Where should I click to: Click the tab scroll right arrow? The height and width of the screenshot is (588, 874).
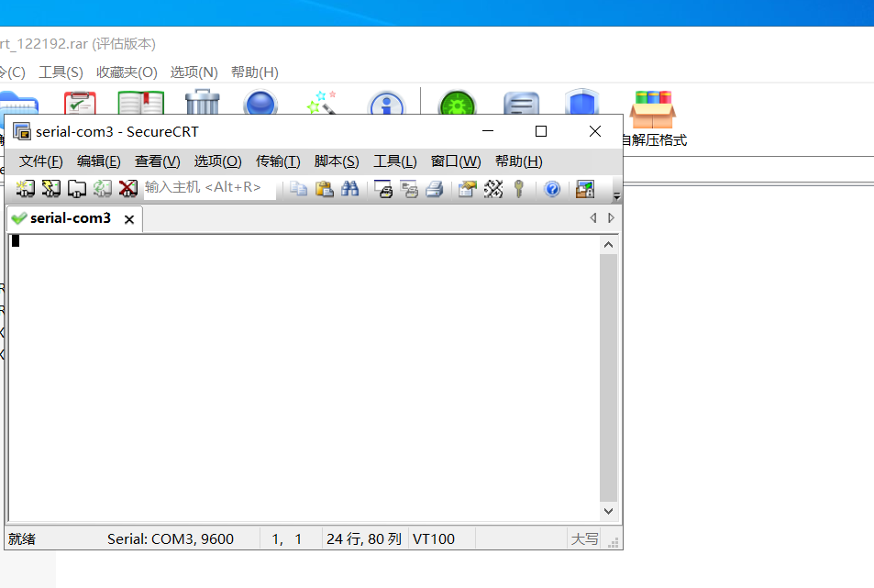pos(612,218)
